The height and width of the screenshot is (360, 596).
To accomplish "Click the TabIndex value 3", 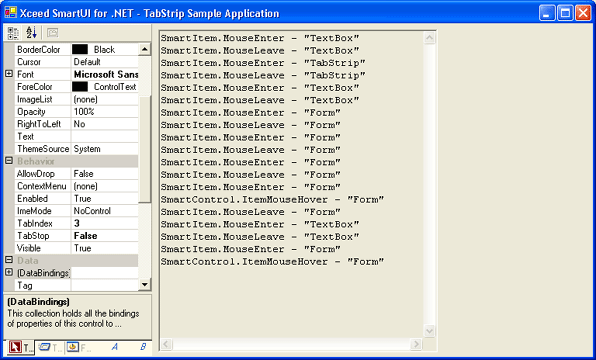I will click(77, 223).
